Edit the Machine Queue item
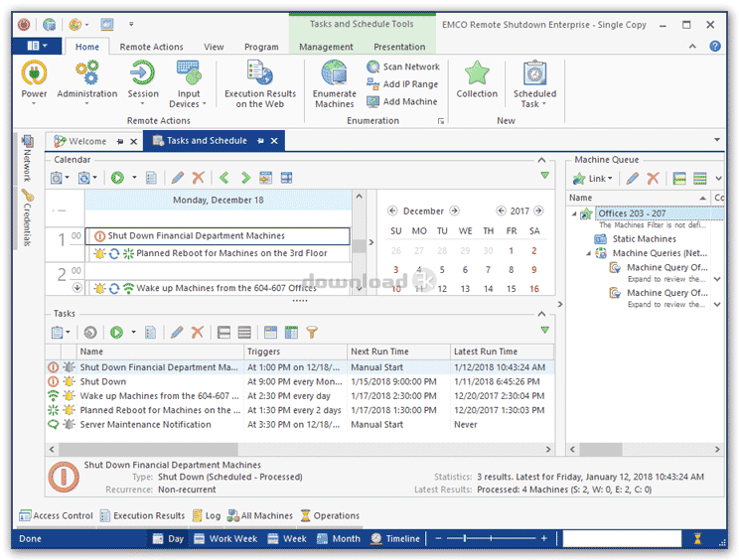Viewport: 739px width, 560px height. pos(633,179)
